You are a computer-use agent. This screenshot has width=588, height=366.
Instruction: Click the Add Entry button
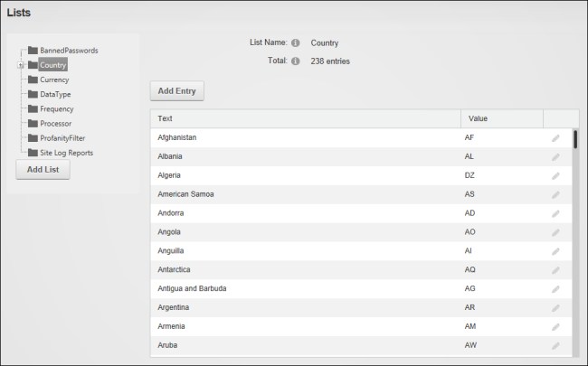[x=177, y=91]
